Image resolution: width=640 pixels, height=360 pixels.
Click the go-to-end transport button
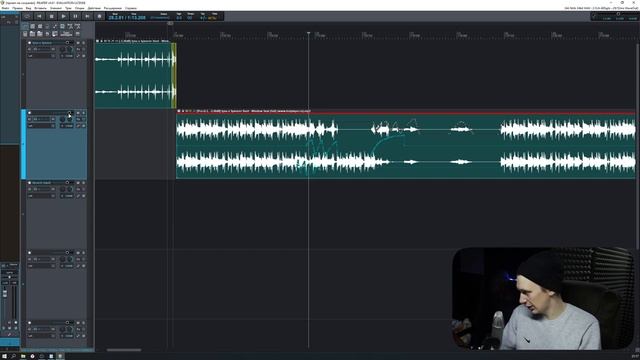(87, 16)
